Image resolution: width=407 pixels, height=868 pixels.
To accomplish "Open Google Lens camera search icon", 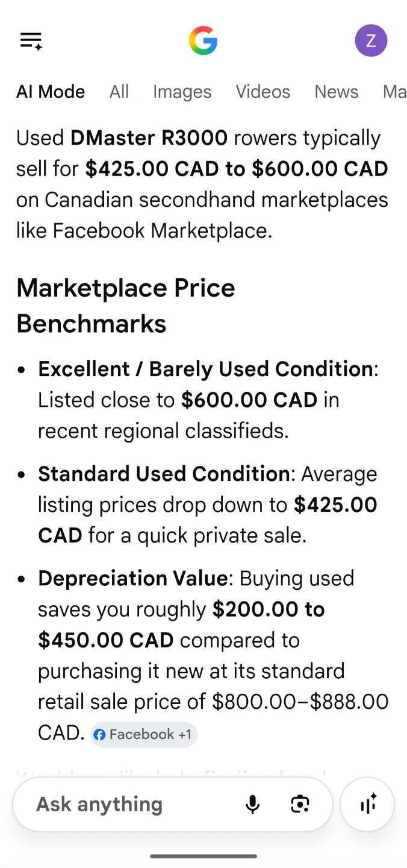I will point(300,804).
